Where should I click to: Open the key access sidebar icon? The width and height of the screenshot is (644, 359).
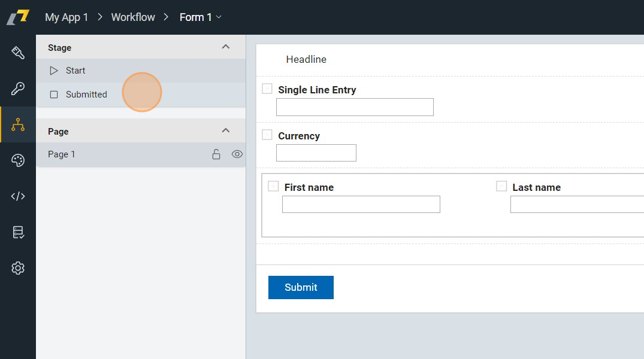[18, 89]
